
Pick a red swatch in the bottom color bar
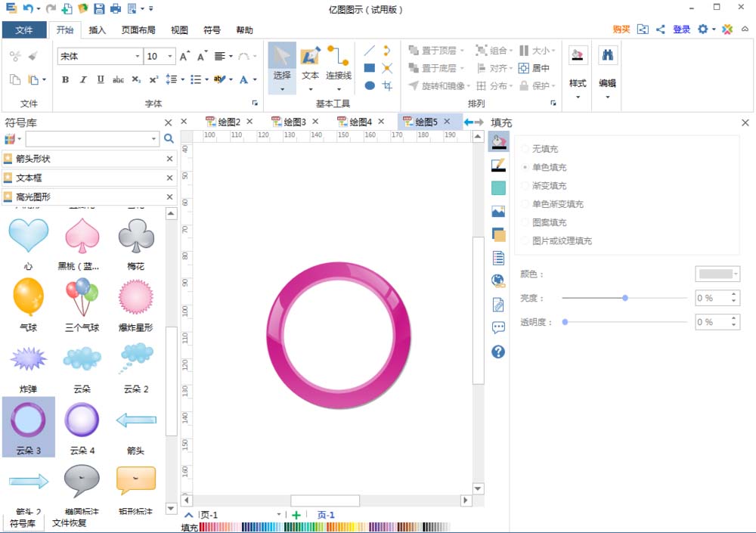coord(203,527)
